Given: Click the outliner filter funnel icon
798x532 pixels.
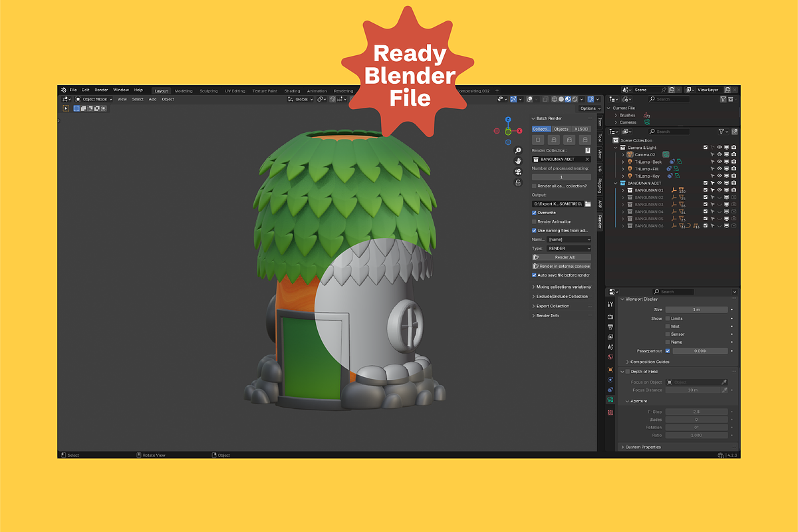Looking at the screenshot, I should [723, 132].
